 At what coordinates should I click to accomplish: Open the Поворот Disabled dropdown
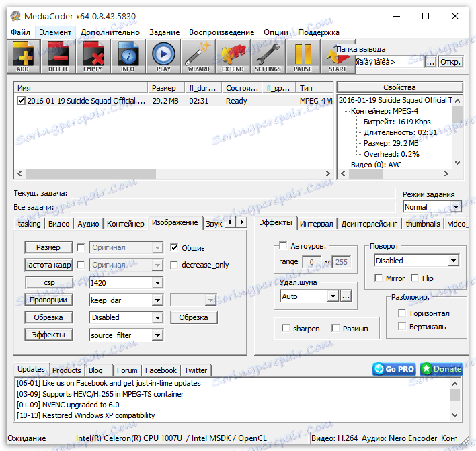pos(417,261)
